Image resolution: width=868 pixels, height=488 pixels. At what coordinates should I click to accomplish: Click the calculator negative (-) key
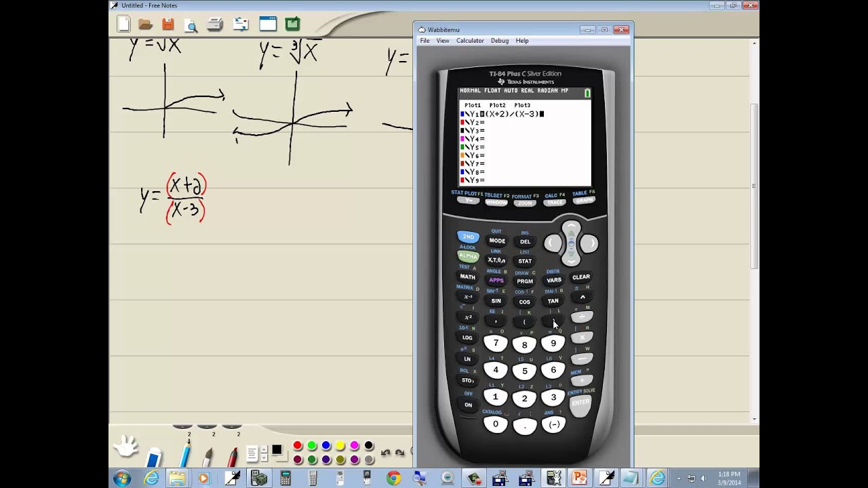click(553, 424)
